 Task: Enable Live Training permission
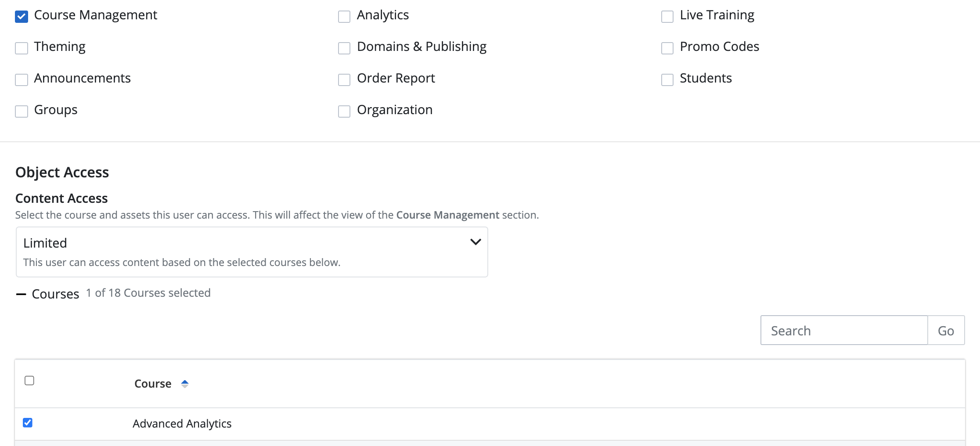tap(667, 17)
